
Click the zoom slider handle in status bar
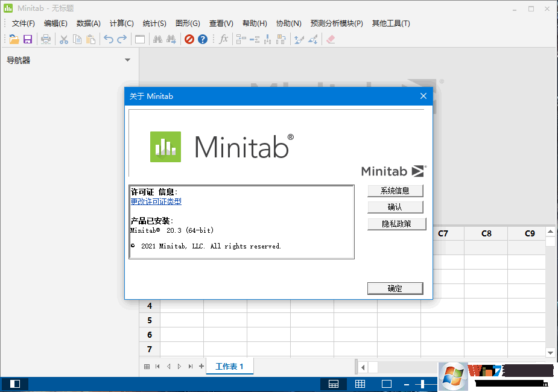[x=422, y=384]
